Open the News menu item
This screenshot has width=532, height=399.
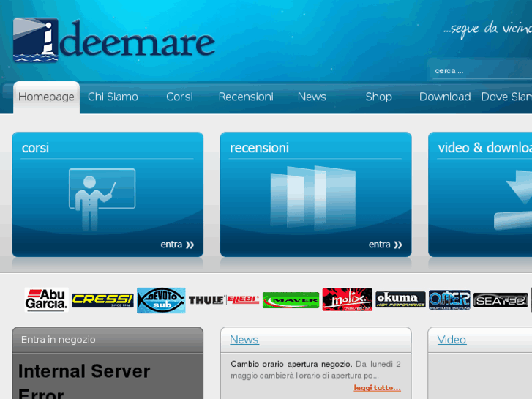(x=312, y=97)
